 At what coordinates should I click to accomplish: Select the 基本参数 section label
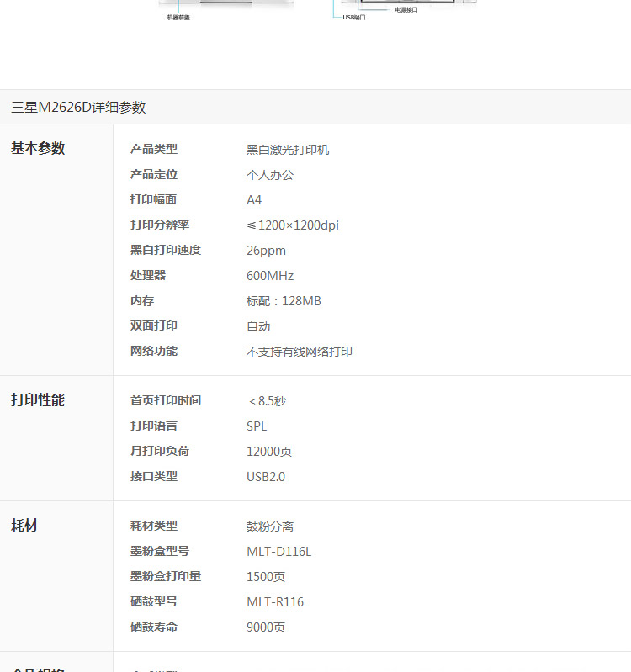[x=38, y=148]
